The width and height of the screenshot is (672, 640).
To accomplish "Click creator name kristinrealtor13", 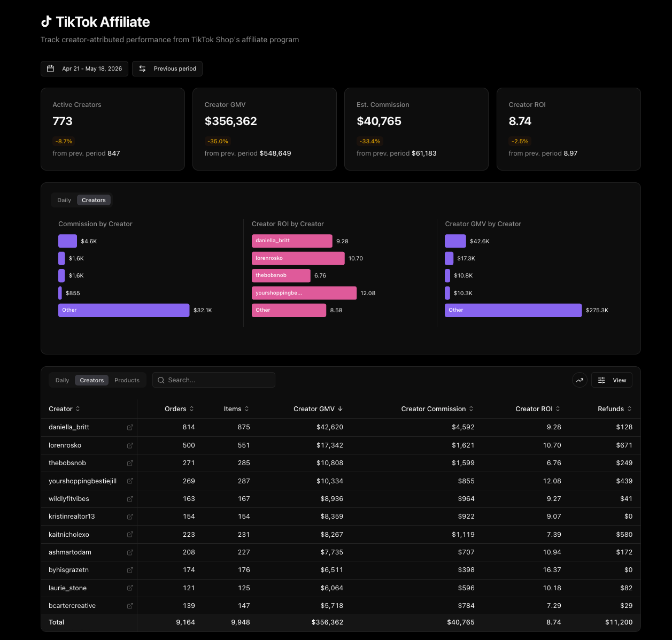I will coord(72,516).
